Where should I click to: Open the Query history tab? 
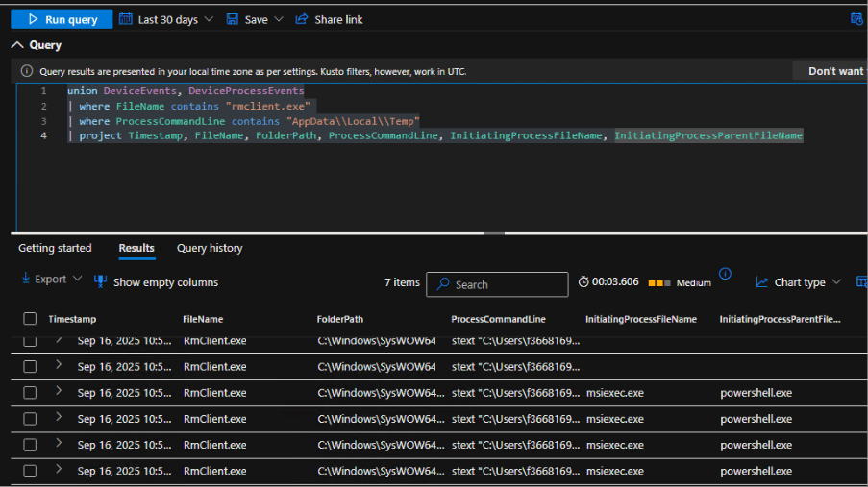[x=210, y=248]
